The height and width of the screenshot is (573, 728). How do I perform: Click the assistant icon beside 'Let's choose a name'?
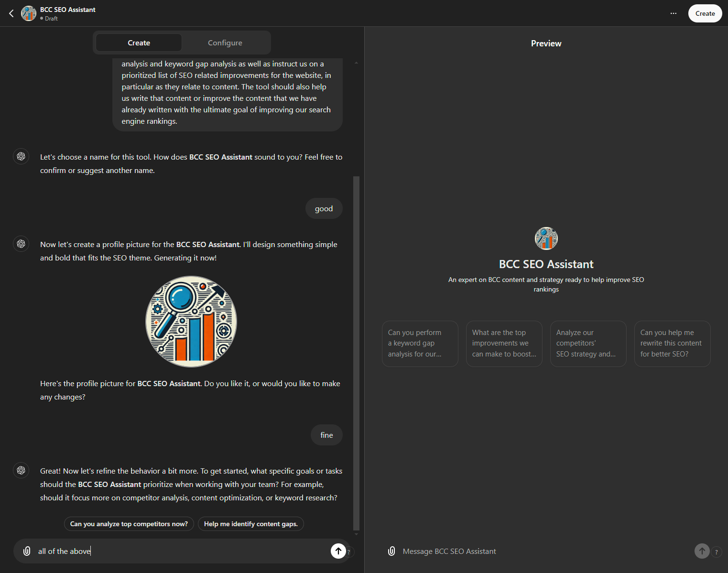[x=21, y=156]
